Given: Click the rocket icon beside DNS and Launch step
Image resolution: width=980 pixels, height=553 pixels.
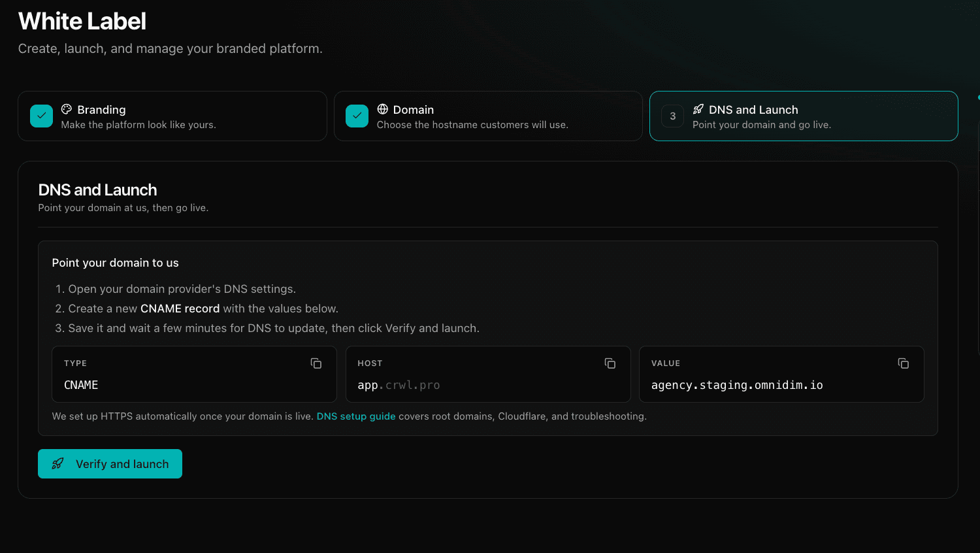Looking at the screenshot, I should [x=698, y=109].
